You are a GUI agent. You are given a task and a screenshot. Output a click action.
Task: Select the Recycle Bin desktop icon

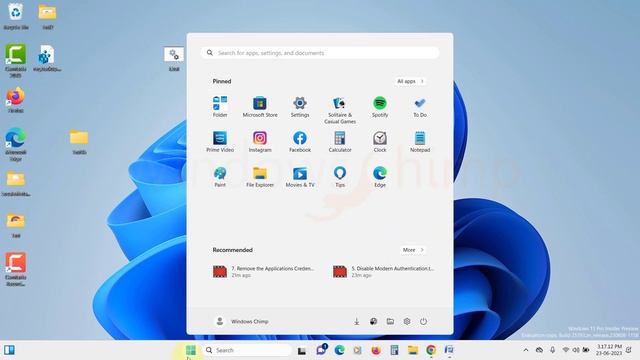16,16
